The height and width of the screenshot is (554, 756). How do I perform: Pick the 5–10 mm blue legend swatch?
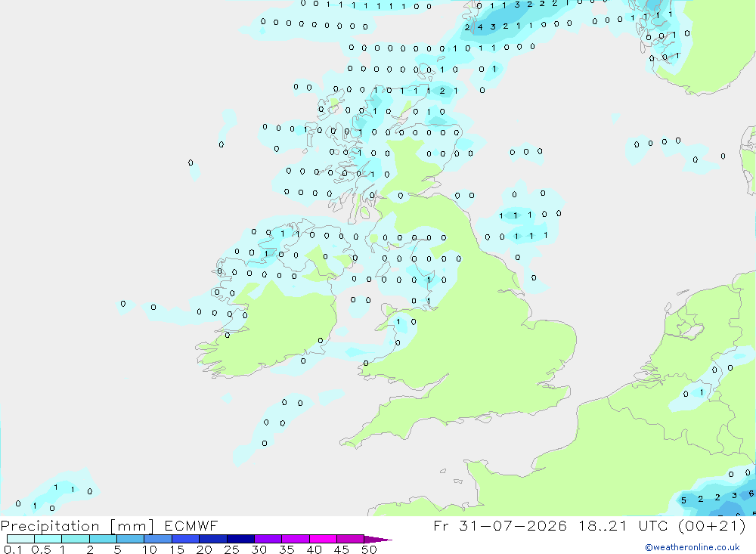point(131,539)
